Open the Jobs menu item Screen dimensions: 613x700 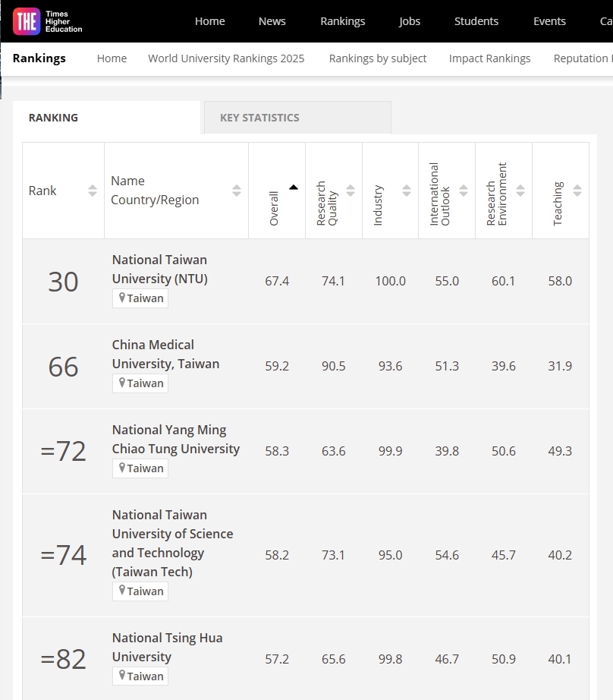click(410, 21)
